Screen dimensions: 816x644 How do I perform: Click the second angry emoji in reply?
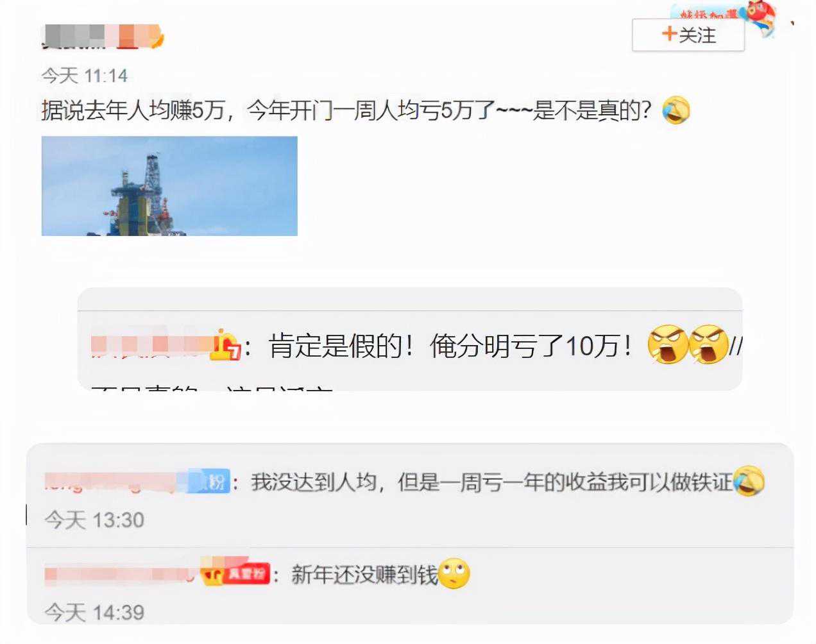pos(708,345)
